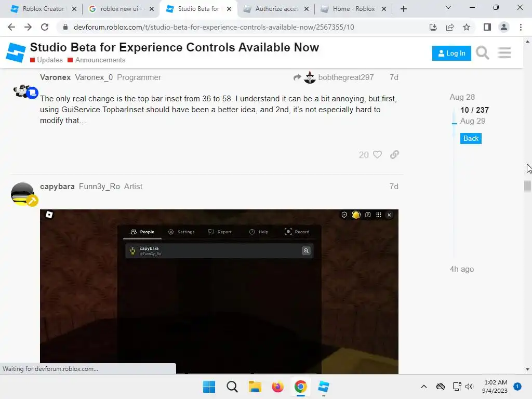The width and height of the screenshot is (532, 399).
Task: Open a new browser tab
Action: tap(403, 9)
